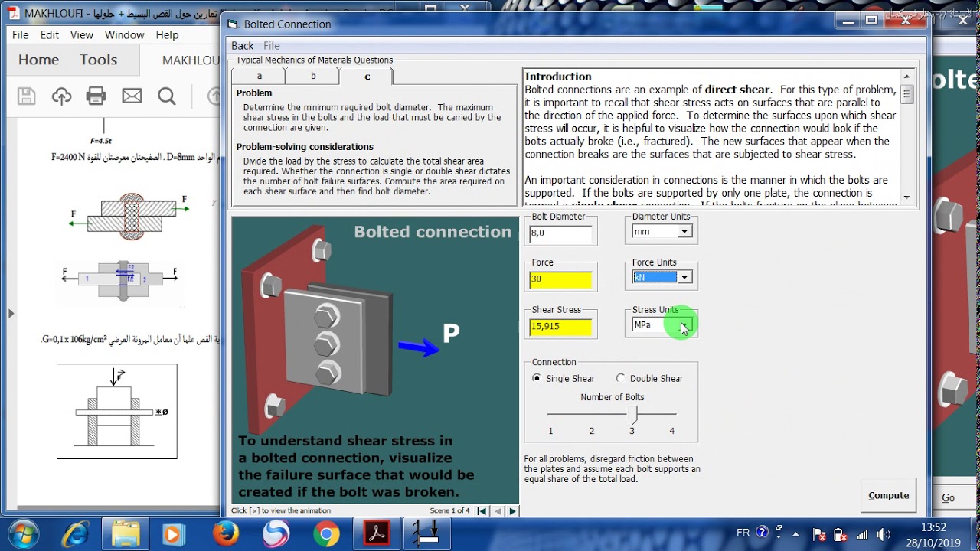This screenshot has height=551, width=980.
Task: Click the cloud upload icon in Acrobat
Action: 61,96
